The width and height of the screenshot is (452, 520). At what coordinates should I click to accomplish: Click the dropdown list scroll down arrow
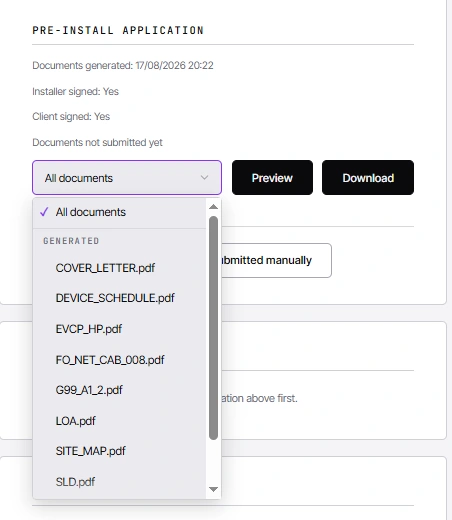point(213,489)
